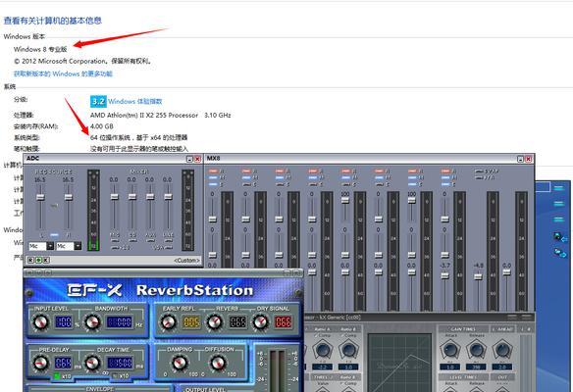The image size is (573, 392).
Task: Click the left Rec Source fader in ADC
Action: 40,197
